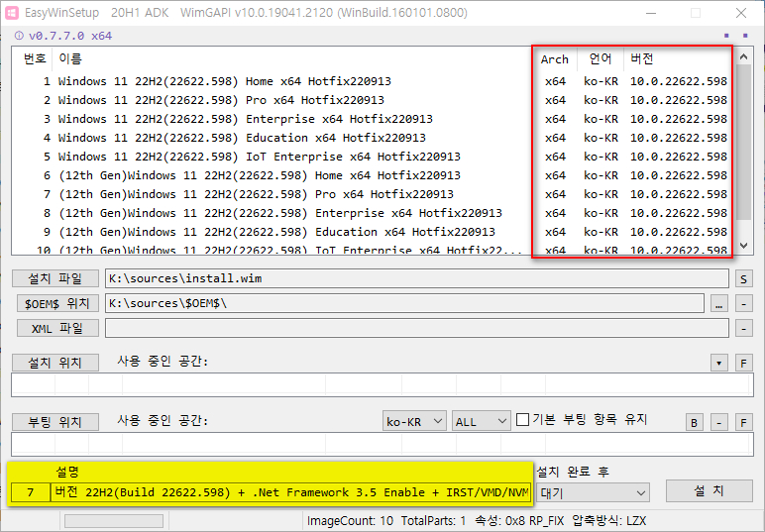Click the $OEM$ path field K:\sources\$OEM$\
This screenshot has width=765, height=532.
tap(404, 303)
